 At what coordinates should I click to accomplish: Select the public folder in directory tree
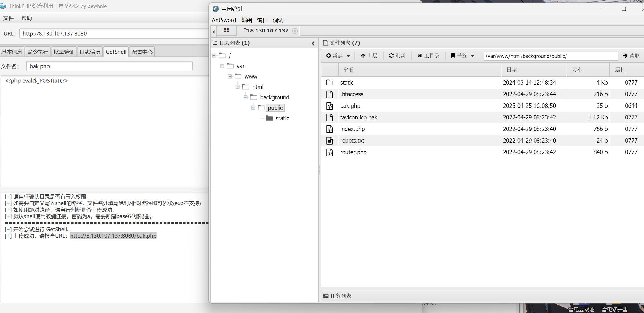(x=275, y=108)
